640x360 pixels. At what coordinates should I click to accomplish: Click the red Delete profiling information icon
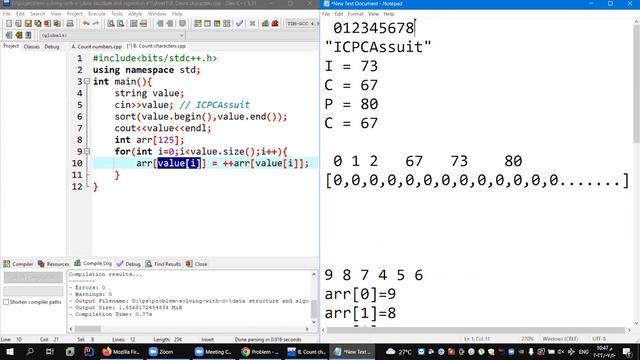click(275, 24)
